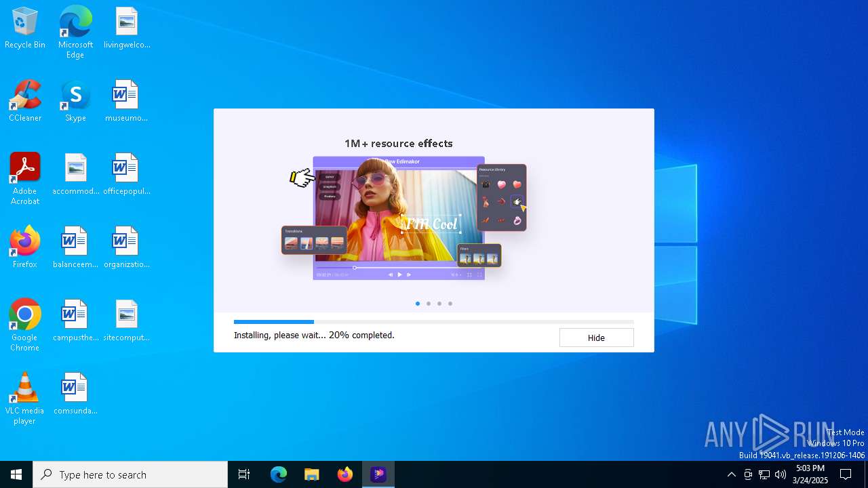The image size is (868, 488).
Task: Select the museumo... Word document
Action: pyautogui.click(x=127, y=102)
